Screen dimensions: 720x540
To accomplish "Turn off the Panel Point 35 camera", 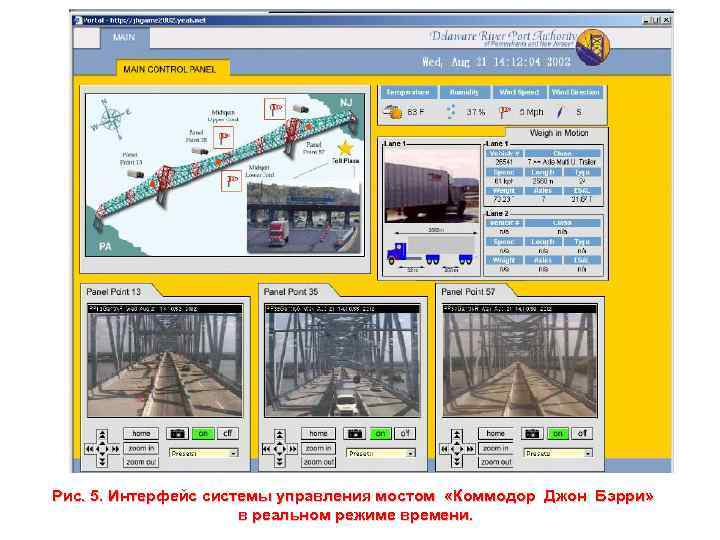I will pyautogui.click(x=405, y=433).
